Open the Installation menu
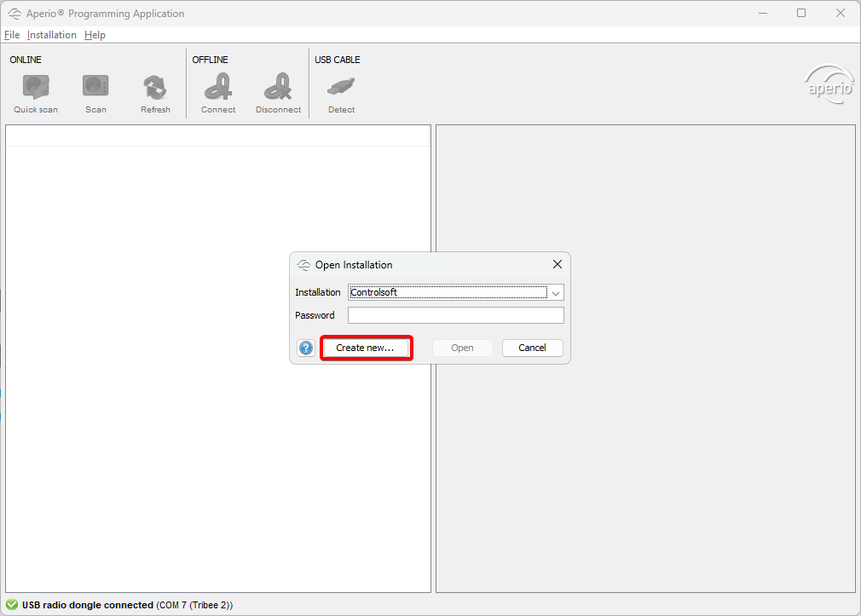861x616 pixels. click(x=52, y=35)
